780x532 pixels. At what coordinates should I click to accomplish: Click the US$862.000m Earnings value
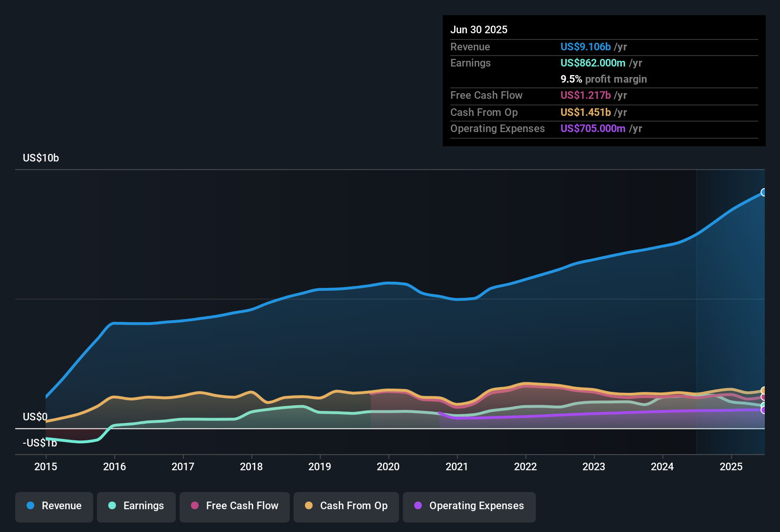pos(592,63)
